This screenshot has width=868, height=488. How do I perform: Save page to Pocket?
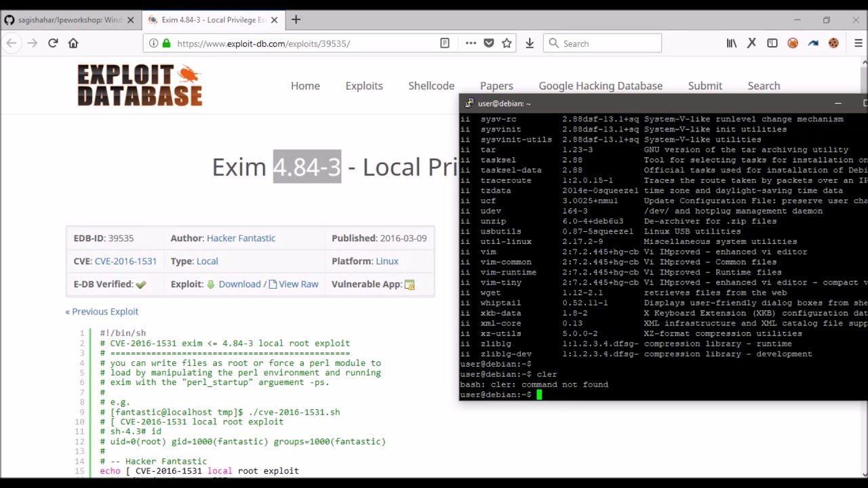click(x=489, y=43)
